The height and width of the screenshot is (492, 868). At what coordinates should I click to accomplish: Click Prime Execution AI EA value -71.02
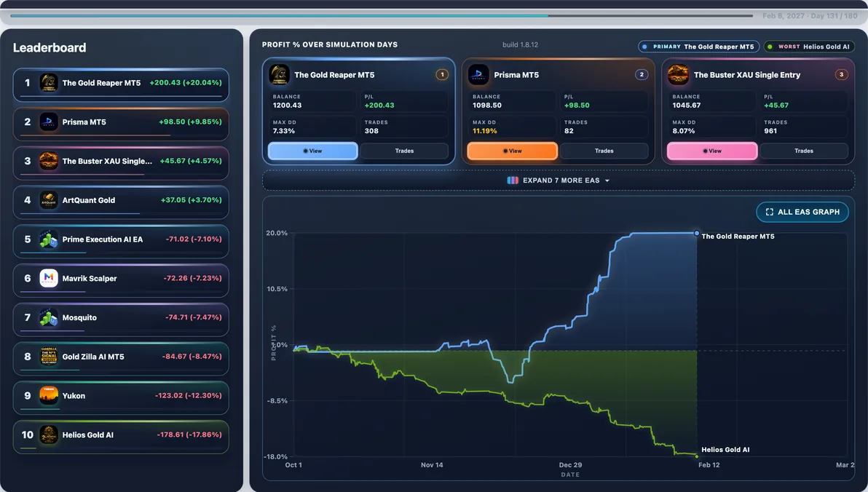click(193, 239)
